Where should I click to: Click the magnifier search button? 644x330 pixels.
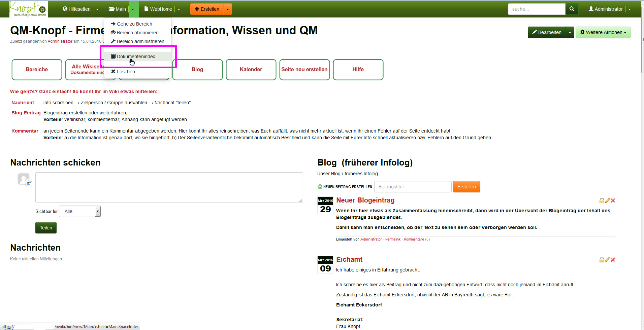pyautogui.click(x=572, y=9)
